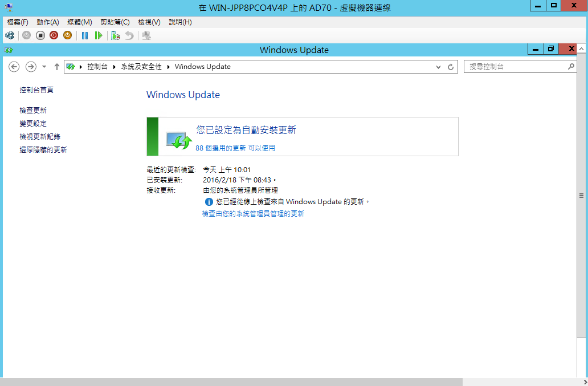Click the green Reset VM icon
The height and width of the screenshot is (386, 588).
coord(98,36)
